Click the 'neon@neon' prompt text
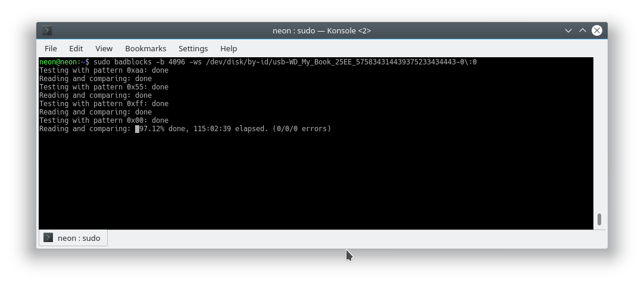The image size is (644, 285). [x=58, y=62]
